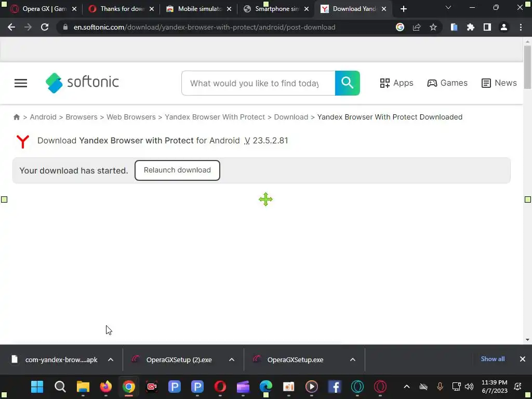This screenshot has width=532, height=399.
Task: Click the microphone icon in system tray
Action: 440,387
